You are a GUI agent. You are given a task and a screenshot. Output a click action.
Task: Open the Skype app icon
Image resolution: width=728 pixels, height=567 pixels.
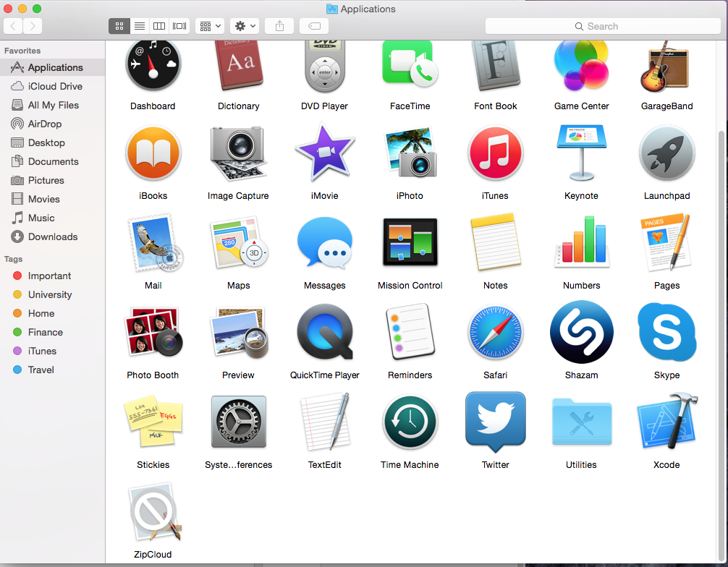point(666,332)
